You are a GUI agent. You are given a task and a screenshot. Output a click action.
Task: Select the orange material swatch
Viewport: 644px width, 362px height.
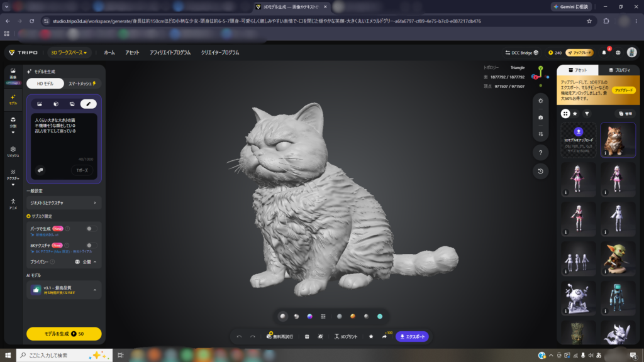coord(352,317)
